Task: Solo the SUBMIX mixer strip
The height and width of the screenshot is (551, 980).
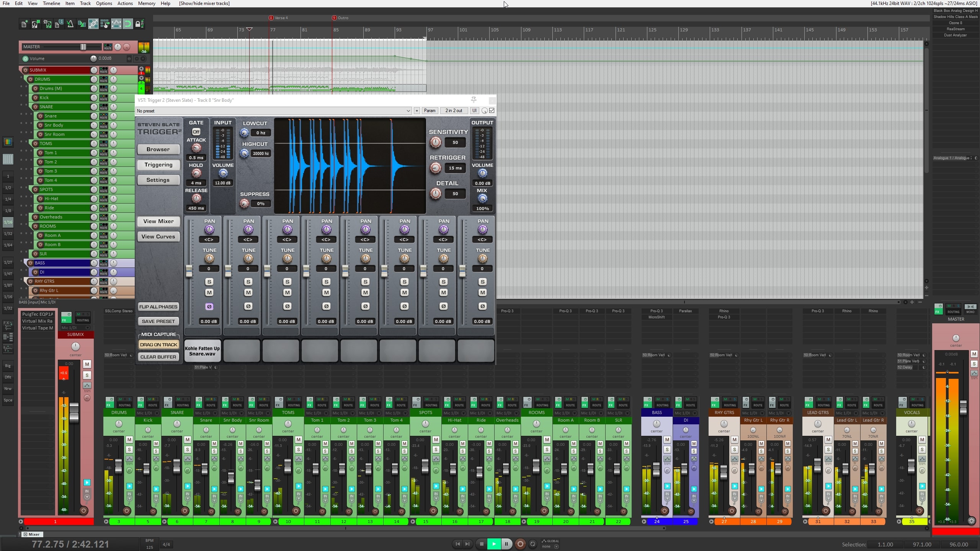Action: [x=87, y=375]
